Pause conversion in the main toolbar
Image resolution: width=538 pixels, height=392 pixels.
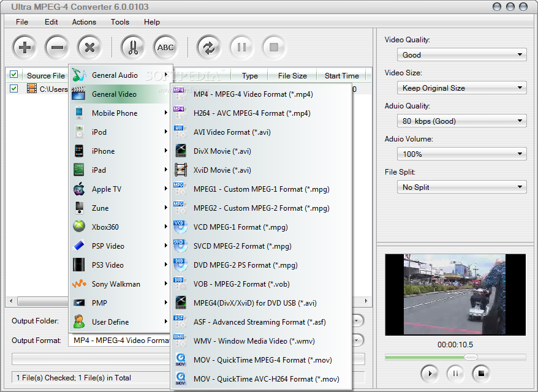coord(241,47)
